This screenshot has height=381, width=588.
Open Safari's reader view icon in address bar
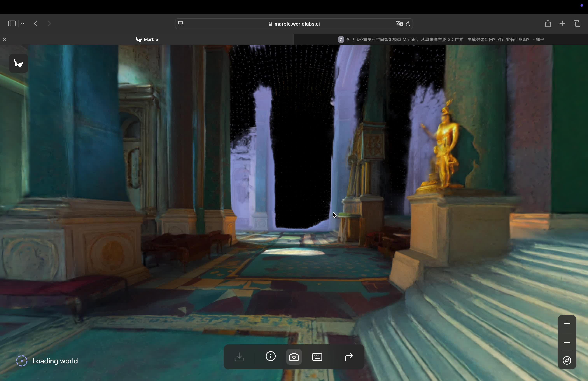[x=181, y=24]
